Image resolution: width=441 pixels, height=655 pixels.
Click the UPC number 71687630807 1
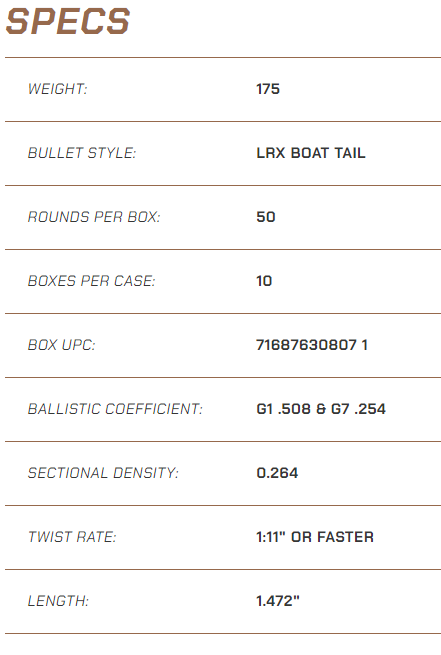pos(312,345)
